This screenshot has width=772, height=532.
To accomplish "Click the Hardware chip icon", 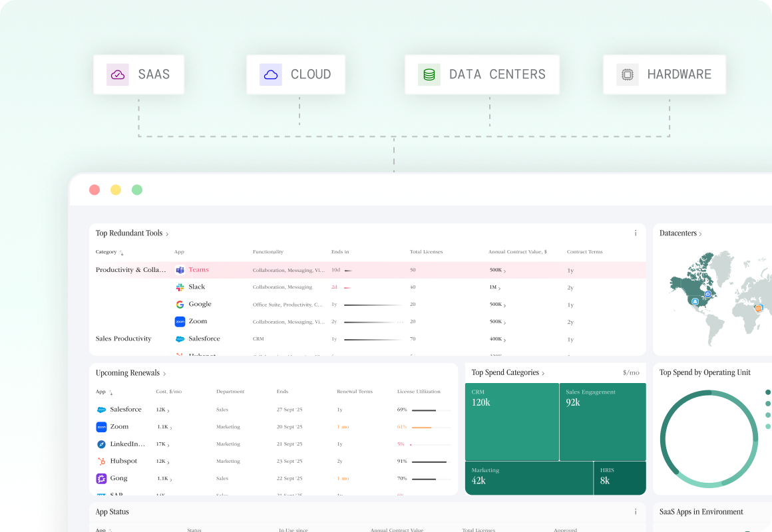I will tap(627, 74).
